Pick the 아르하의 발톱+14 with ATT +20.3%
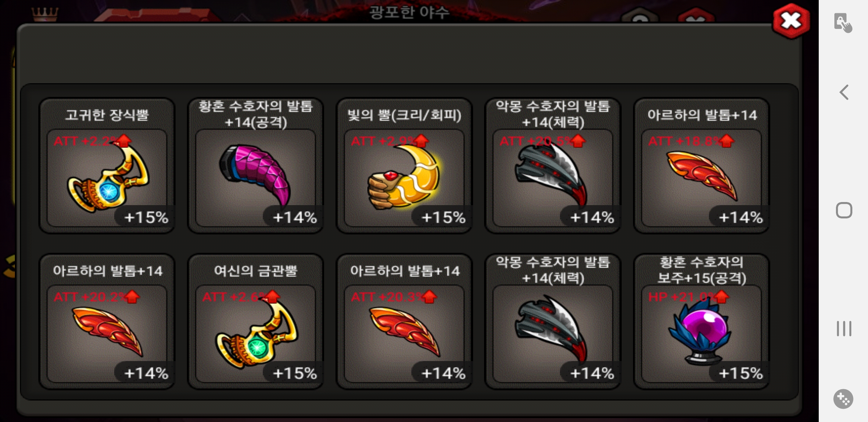The width and height of the screenshot is (868, 422). pos(404,322)
